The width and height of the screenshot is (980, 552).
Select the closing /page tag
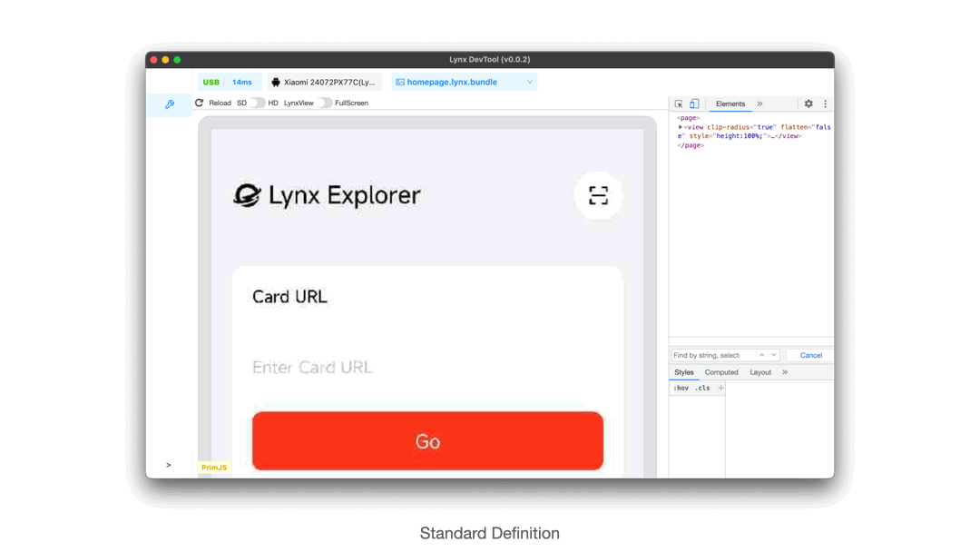pos(691,145)
